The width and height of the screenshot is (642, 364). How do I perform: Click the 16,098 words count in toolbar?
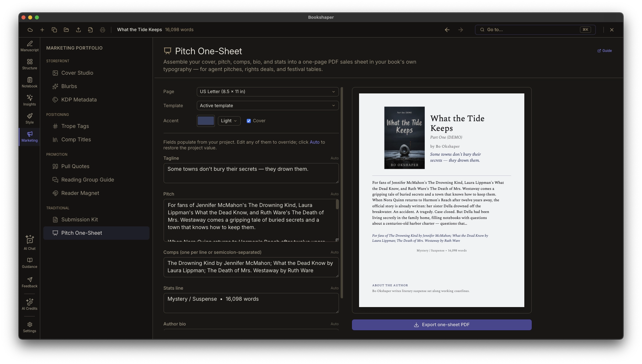179,30
